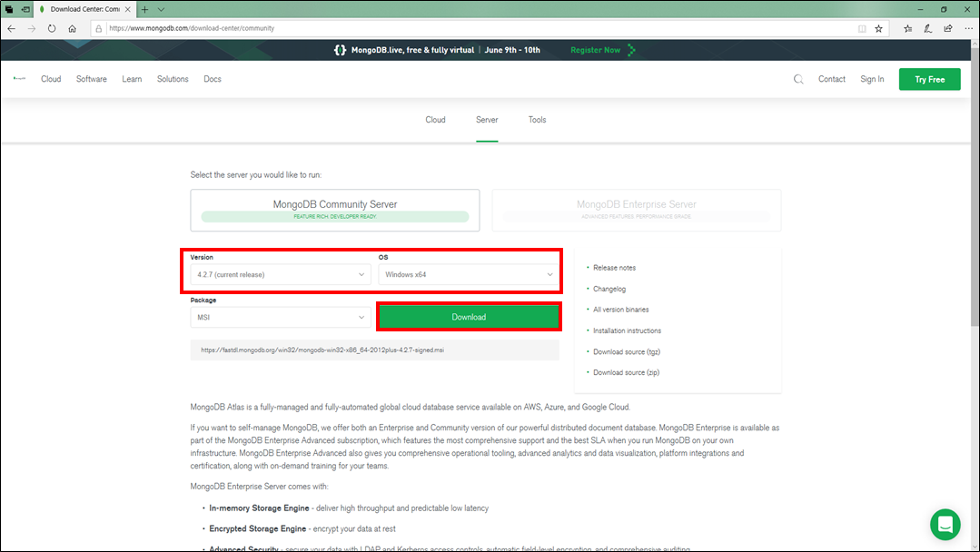Click the In-memory Storage Engine text

tap(259, 508)
